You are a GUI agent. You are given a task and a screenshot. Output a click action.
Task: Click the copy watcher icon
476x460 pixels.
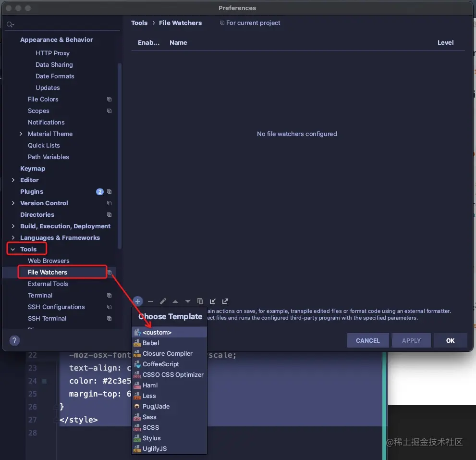click(200, 301)
